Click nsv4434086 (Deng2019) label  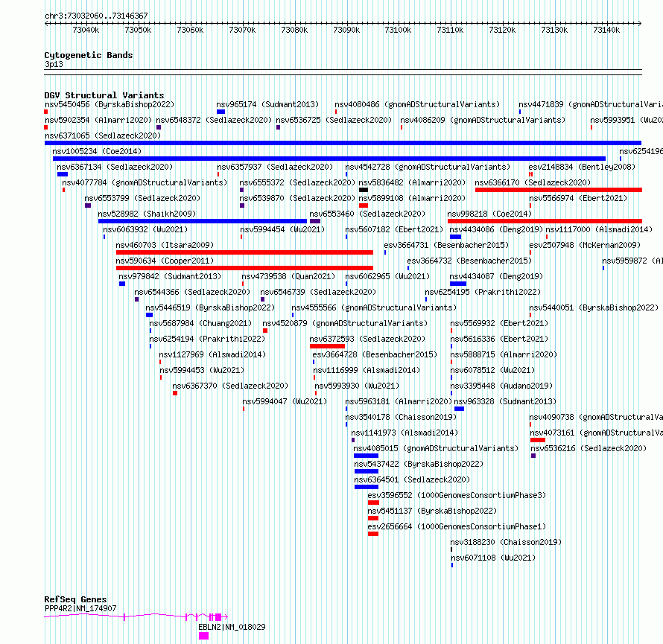[496, 229]
